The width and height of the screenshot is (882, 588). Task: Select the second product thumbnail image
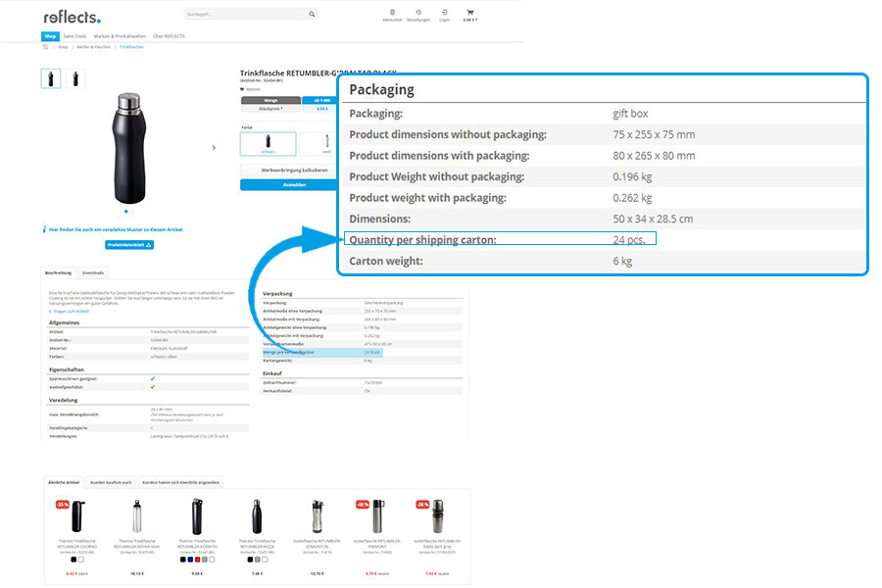click(74, 78)
